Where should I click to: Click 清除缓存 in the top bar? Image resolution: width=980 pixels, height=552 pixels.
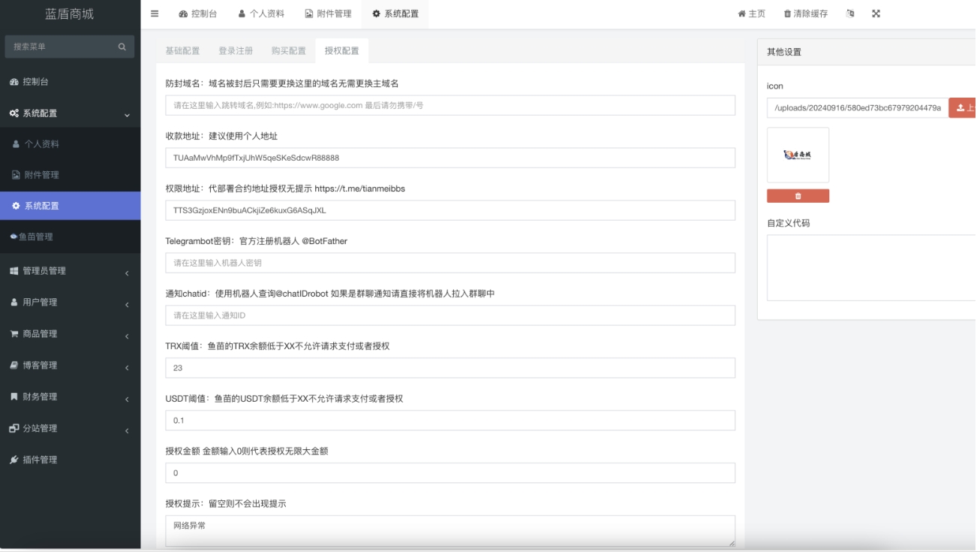pyautogui.click(x=805, y=14)
